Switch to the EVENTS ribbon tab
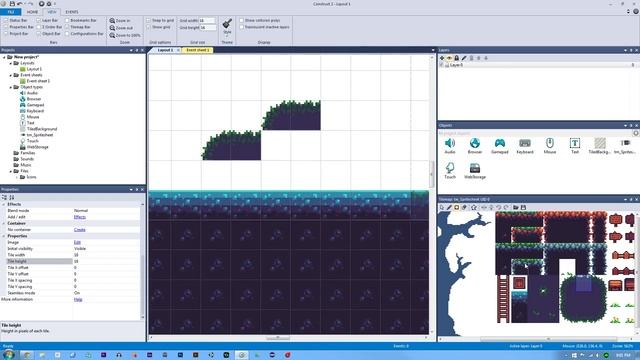Viewport: 640px width, 360px height. (x=72, y=12)
